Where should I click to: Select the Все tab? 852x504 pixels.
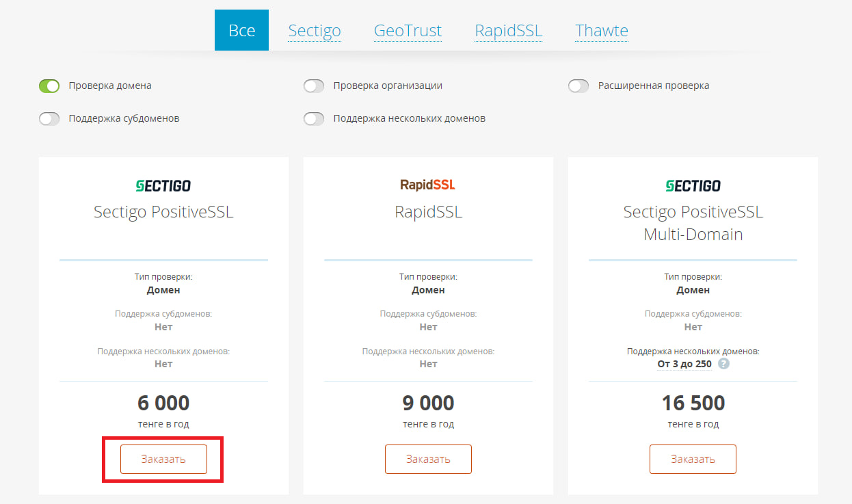tap(241, 30)
